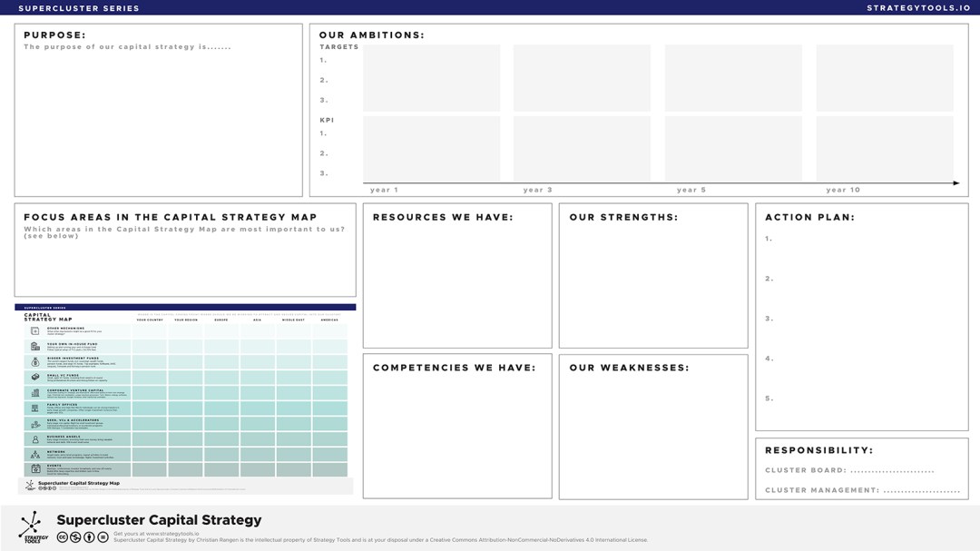The width and height of the screenshot is (980, 551).
Task: Click the Targets box for year 3
Action: point(582,77)
